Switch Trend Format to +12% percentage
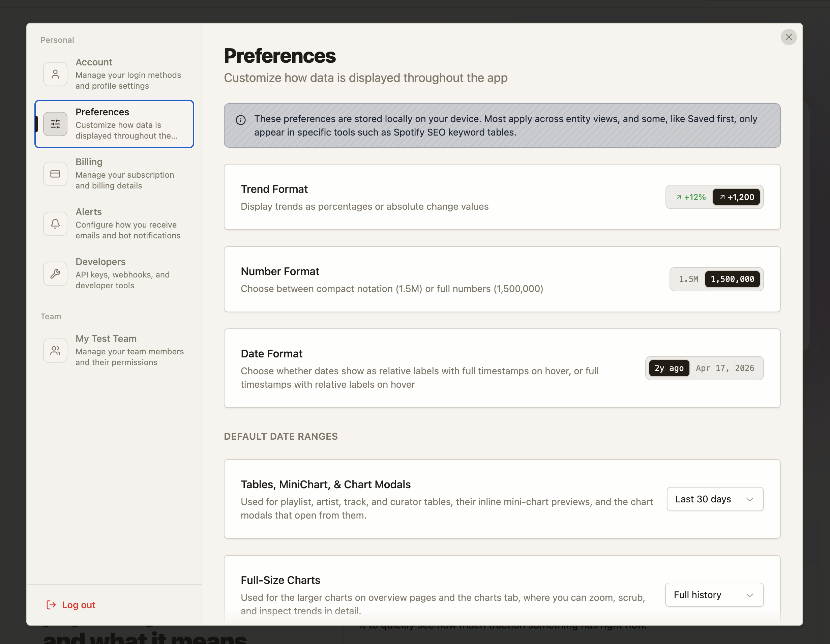The height and width of the screenshot is (644, 830). coord(690,197)
